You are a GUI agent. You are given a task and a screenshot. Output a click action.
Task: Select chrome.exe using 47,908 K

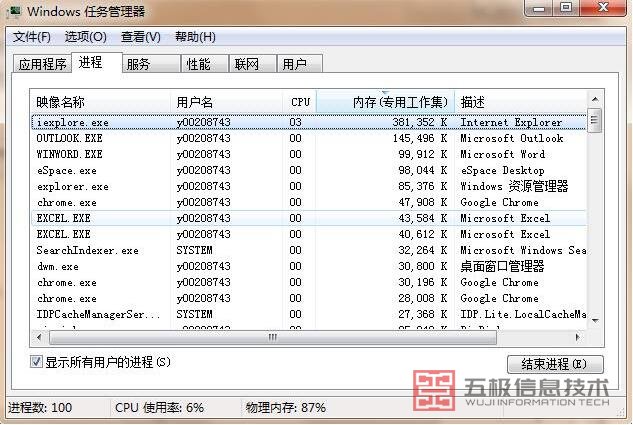[309, 202]
